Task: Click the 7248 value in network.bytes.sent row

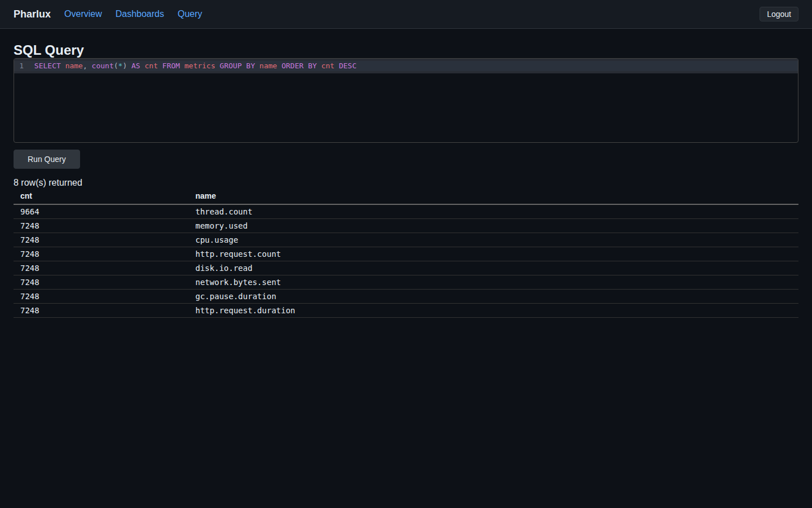Action: 30,282
